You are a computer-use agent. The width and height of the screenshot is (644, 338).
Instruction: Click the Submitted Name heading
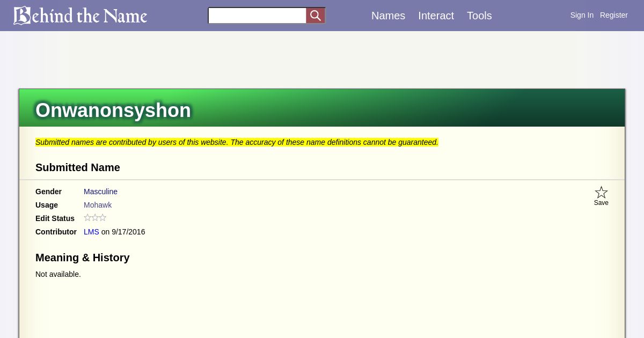pyautogui.click(x=78, y=167)
